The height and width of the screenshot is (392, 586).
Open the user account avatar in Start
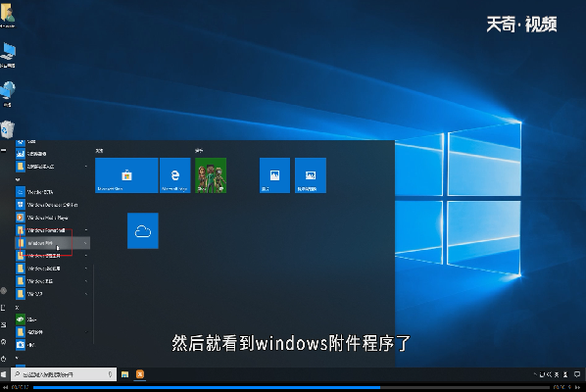pyautogui.click(x=3, y=291)
